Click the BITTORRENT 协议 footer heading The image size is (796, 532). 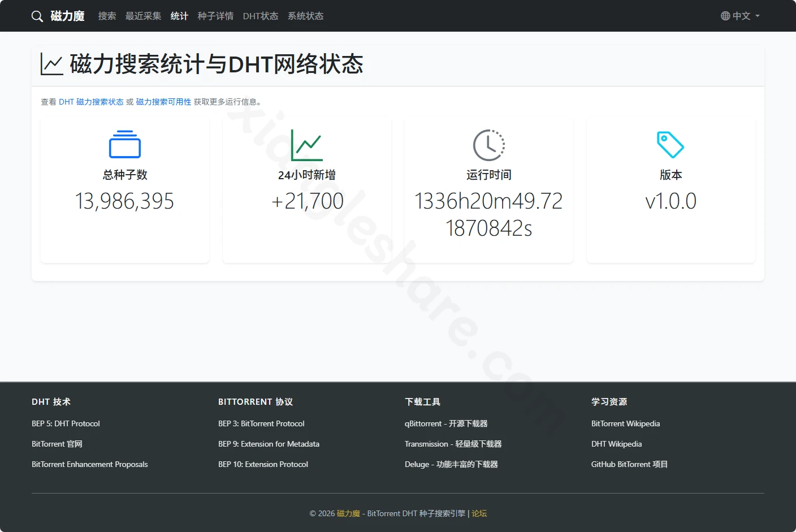tap(256, 401)
